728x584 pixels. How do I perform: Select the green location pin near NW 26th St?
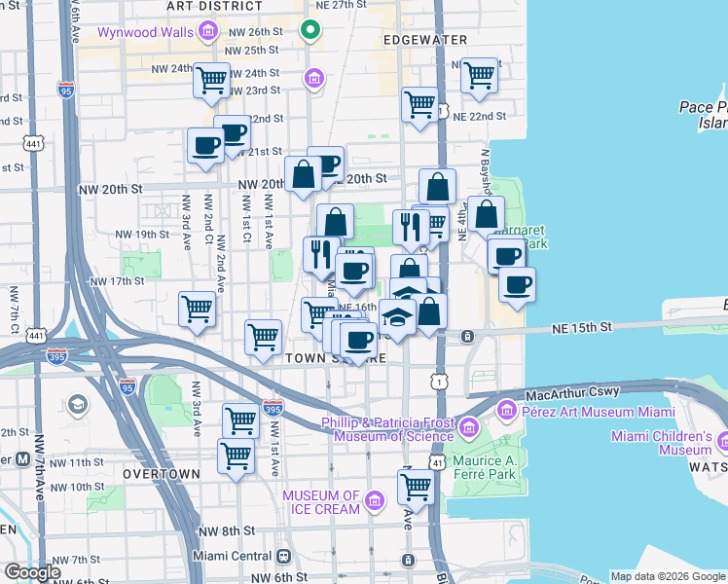click(310, 30)
